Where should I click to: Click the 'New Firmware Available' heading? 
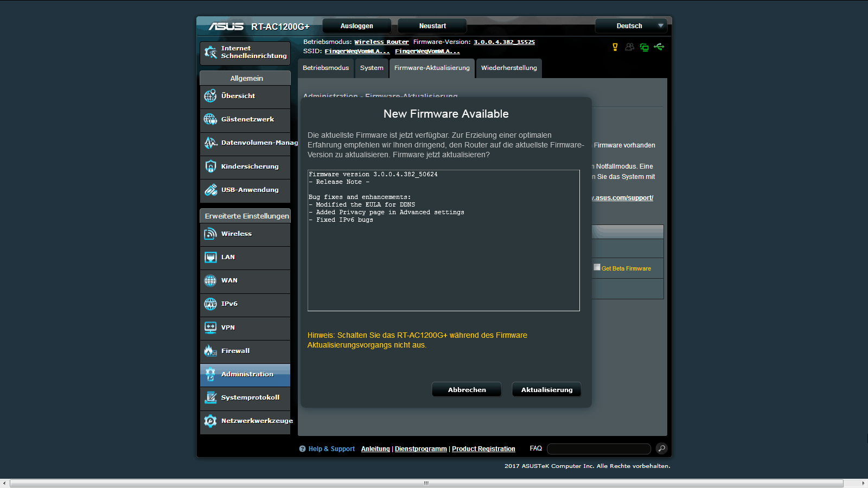(x=446, y=114)
